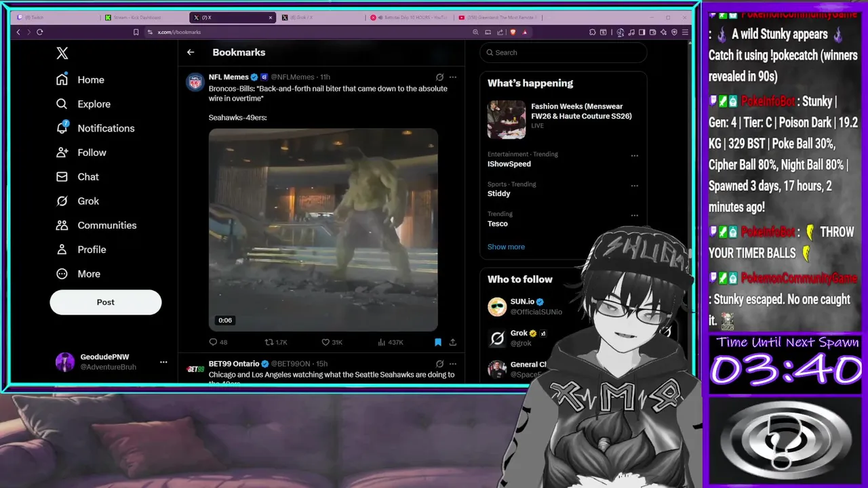Like the NFL Memes post (31K)

332,342
